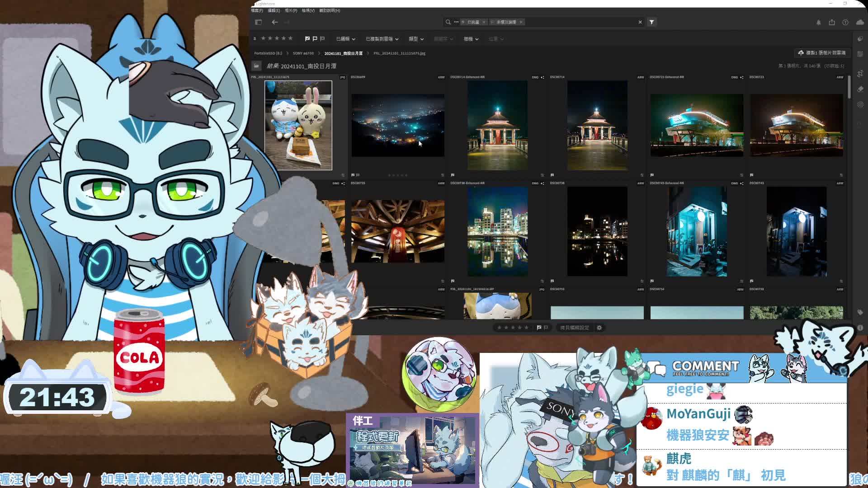Click PXL_20241101_111115675.jpg breadcrumb
868x488 pixels.
400,53
